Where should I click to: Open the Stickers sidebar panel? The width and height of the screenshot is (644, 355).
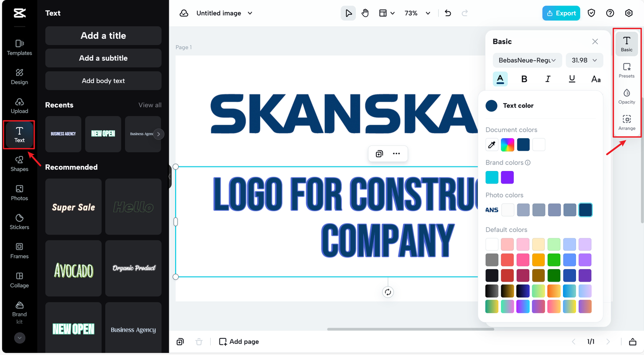coord(20,221)
